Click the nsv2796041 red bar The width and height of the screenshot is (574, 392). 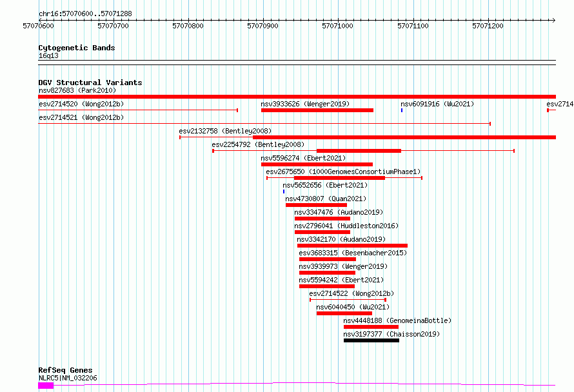point(322,232)
